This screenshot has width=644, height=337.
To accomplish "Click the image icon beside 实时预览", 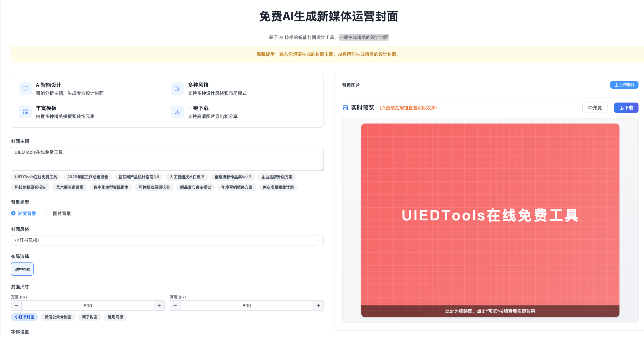I will point(345,108).
